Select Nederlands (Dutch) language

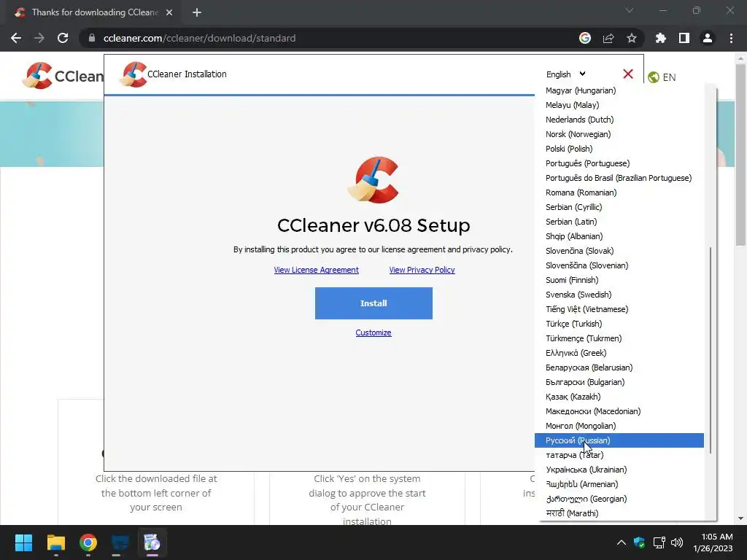619,120
